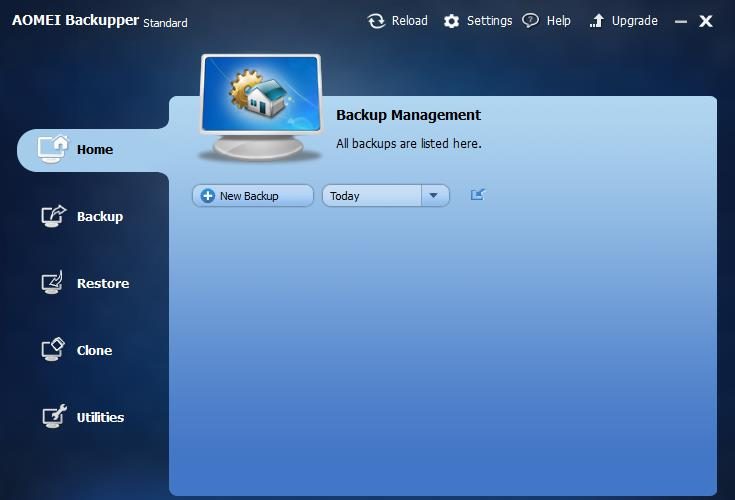Open the Home section in sidebar
735x500 pixels.
coord(93,150)
